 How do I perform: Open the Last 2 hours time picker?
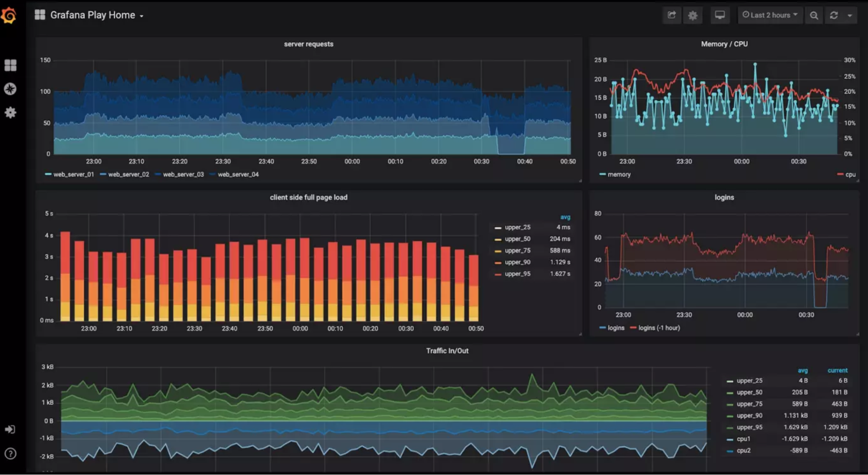(770, 15)
